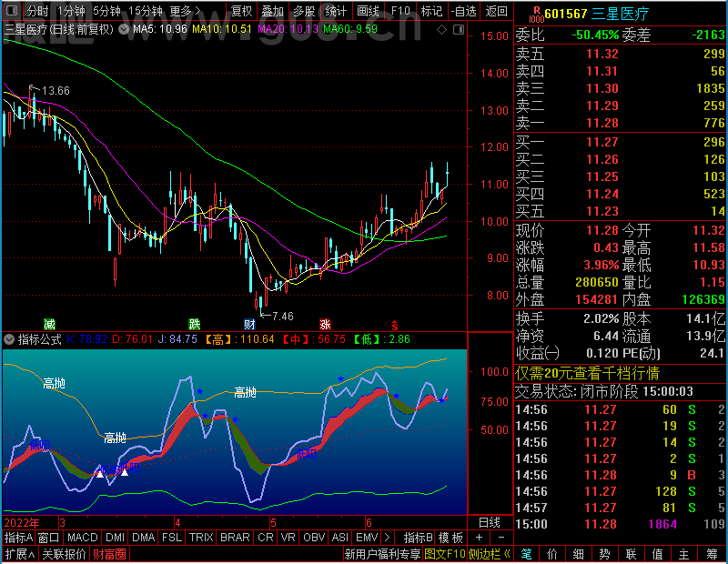Select 指标B indicator group
The image size is (728, 564).
pyautogui.click(x=419, y=538)
